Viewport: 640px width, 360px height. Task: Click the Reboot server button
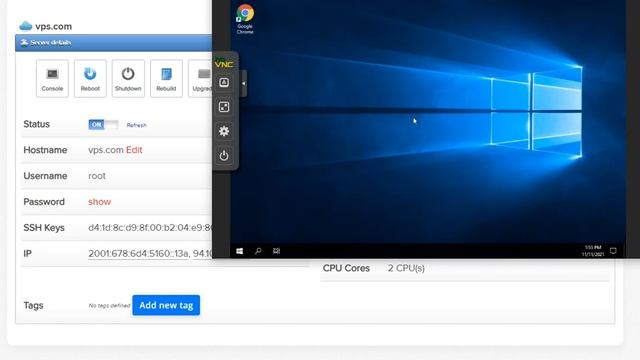[x=90, y=78]
